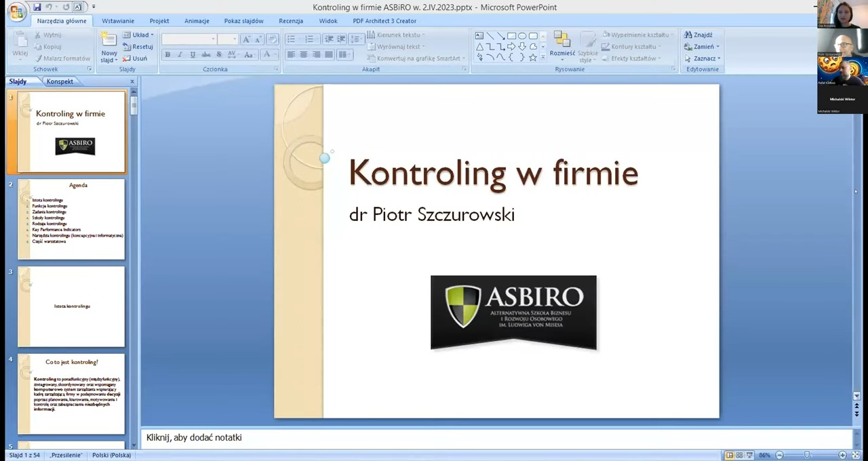Viewport: 868px width, 461px height.
Task: Select the rounded rectangle shape in the gallery
Action: click(x=533, y=36)
